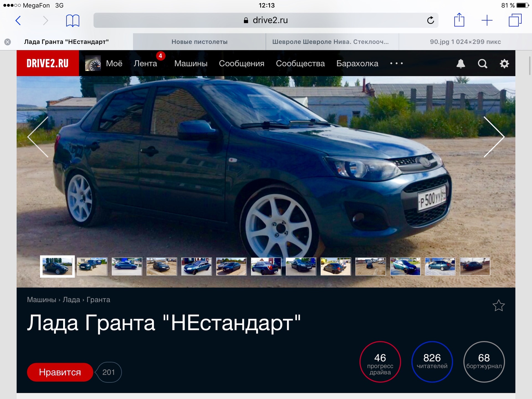Click Лада breadcrumb link
This screenshot has width=532, height=399.
click(71, 300)
